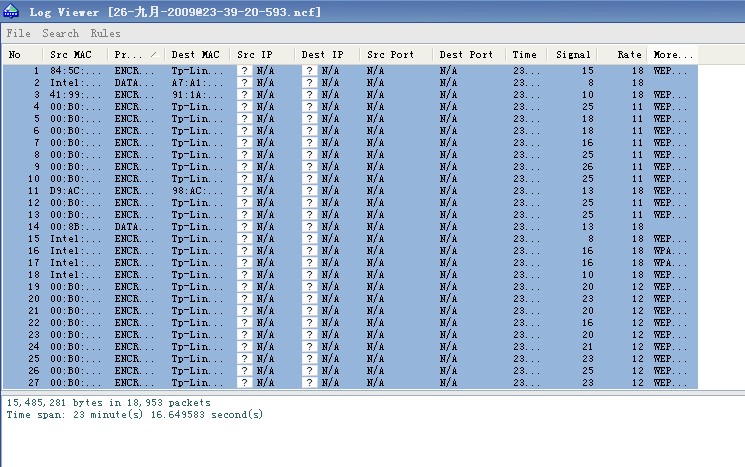Sort by Src MAC column header
The height and width of the screenshot is (467, 745).
click(76, 55)
